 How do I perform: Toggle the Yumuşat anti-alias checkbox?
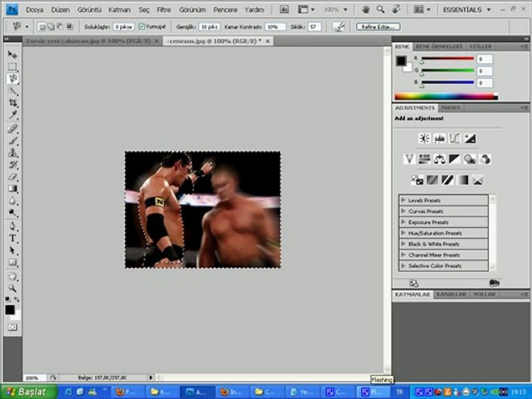142,27
